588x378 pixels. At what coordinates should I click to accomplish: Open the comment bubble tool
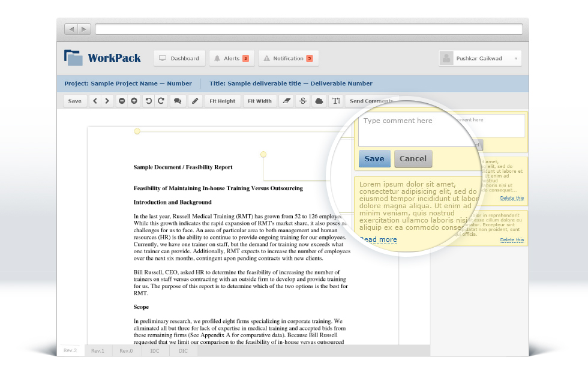(x=177, y=101)
